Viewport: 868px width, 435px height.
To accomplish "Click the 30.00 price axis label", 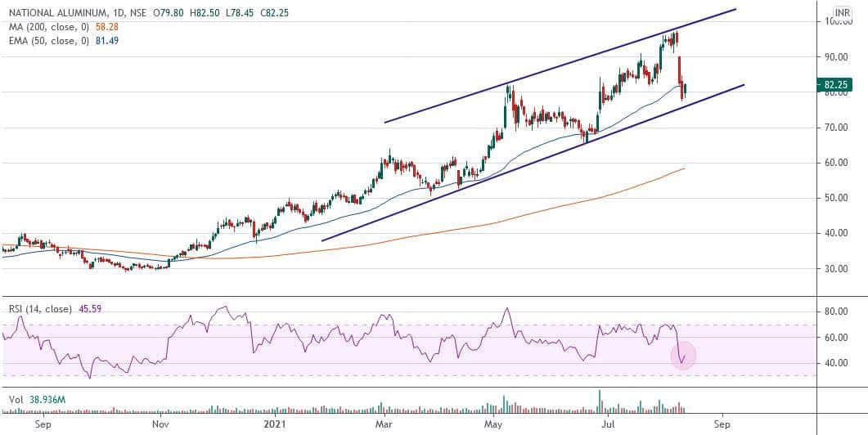I will pyautogui.click(x=837, y=269).
